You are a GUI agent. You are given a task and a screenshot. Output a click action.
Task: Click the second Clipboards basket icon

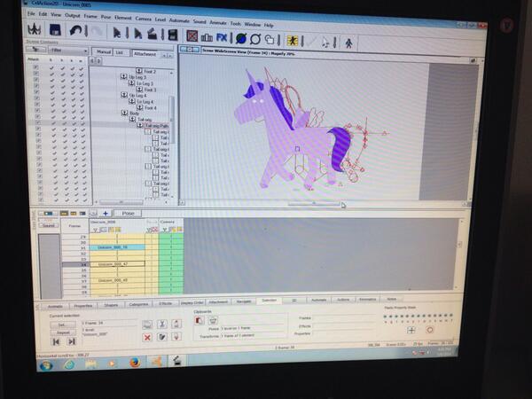pos(213,320)
